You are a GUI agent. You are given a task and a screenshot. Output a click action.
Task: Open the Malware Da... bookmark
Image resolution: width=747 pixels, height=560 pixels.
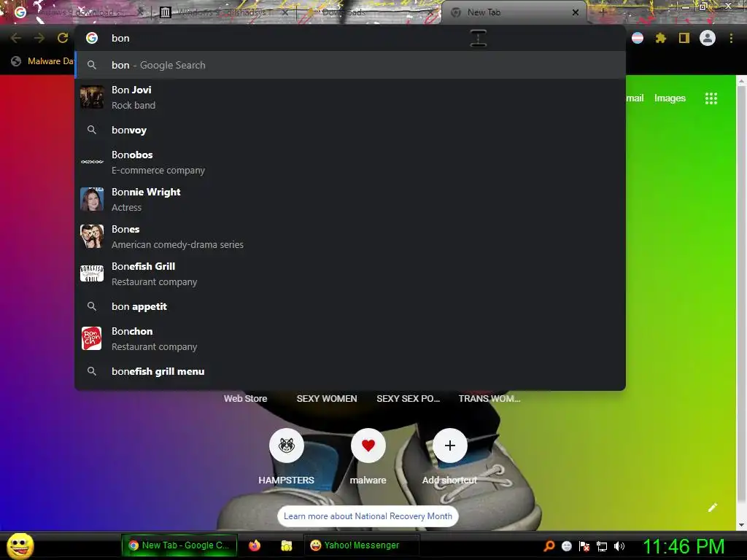pos(43,61)
